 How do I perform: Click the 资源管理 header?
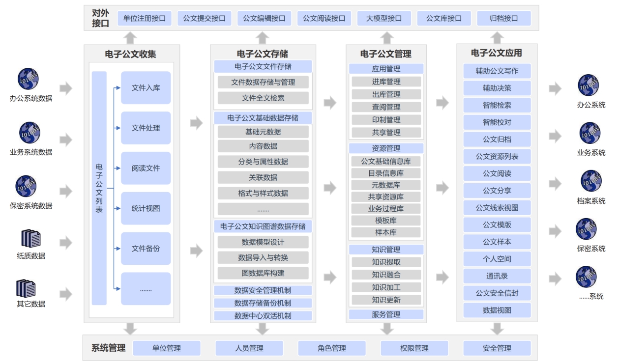pos(386,148)
